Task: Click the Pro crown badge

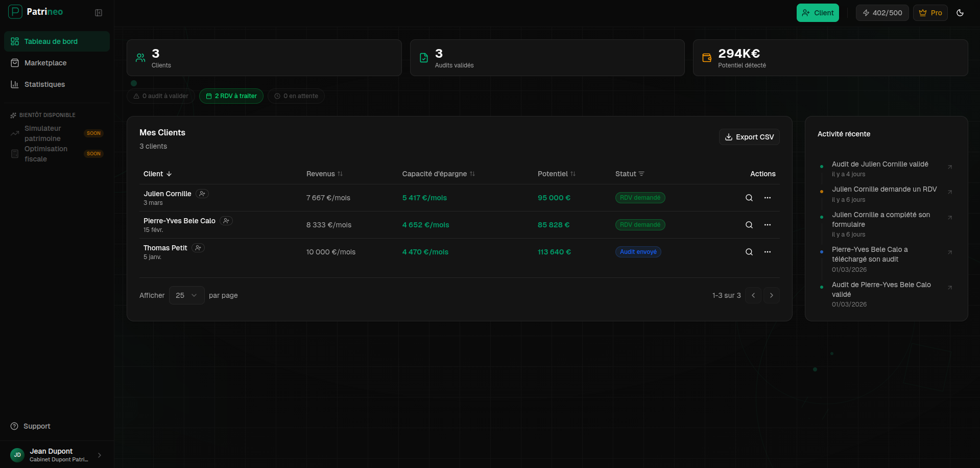Action: click(x=930, y=12)
